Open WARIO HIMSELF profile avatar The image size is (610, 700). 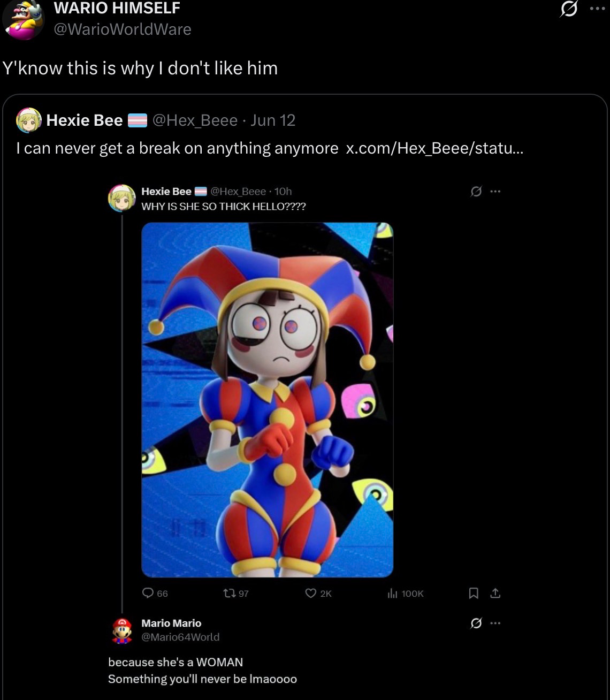pos(23,19)
